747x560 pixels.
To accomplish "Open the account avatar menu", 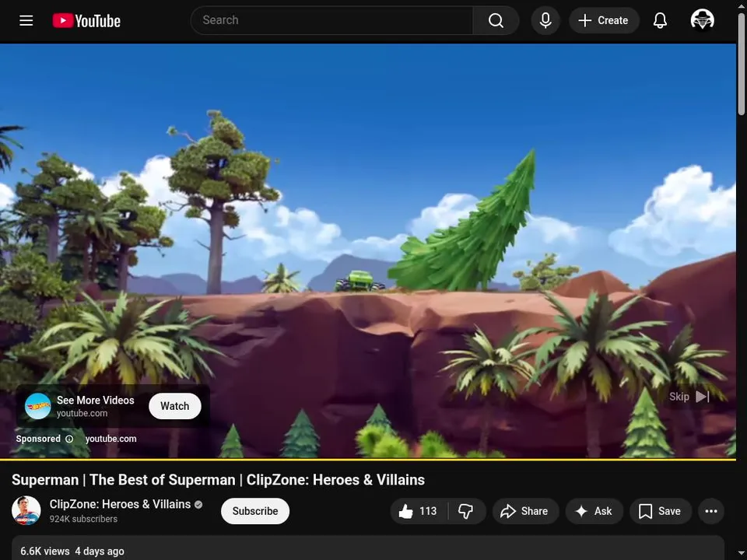I will click(702, 20).
